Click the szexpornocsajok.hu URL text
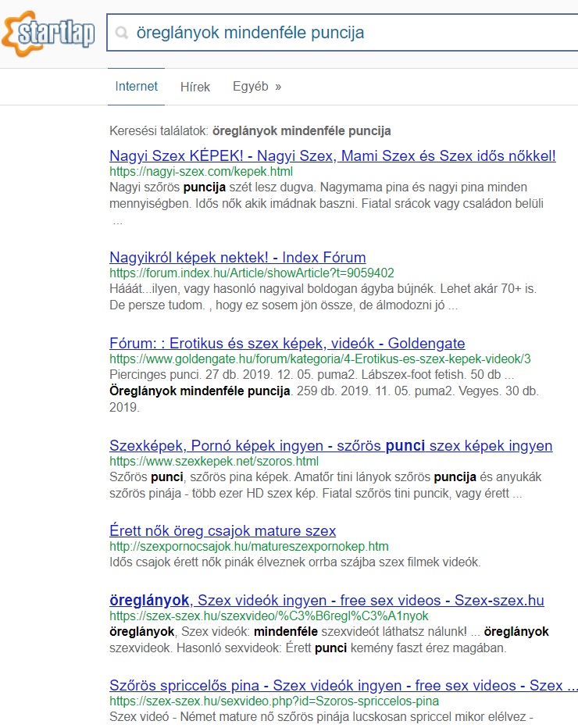The width and height of the screenshot is (578, 728). click(x=248, y=546)
